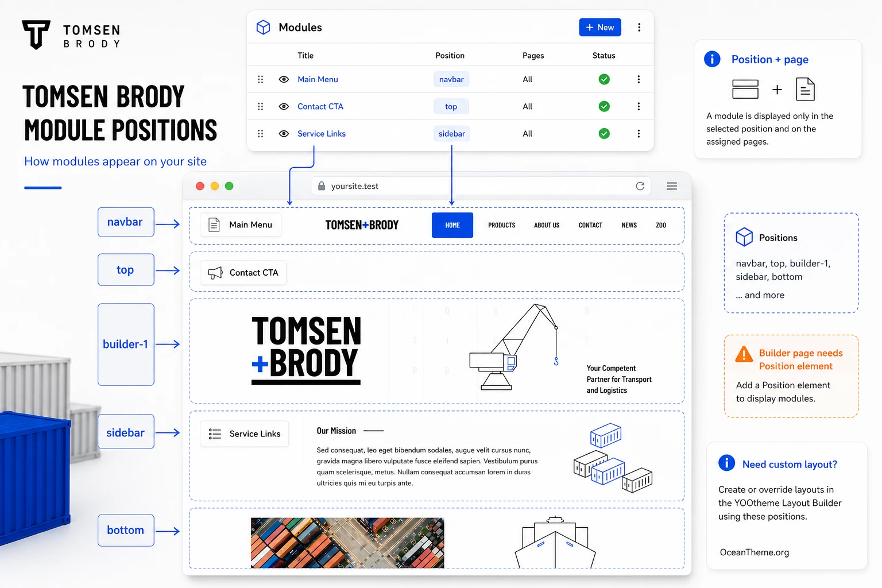Click the top position tag in table

[x=451, y=106]
